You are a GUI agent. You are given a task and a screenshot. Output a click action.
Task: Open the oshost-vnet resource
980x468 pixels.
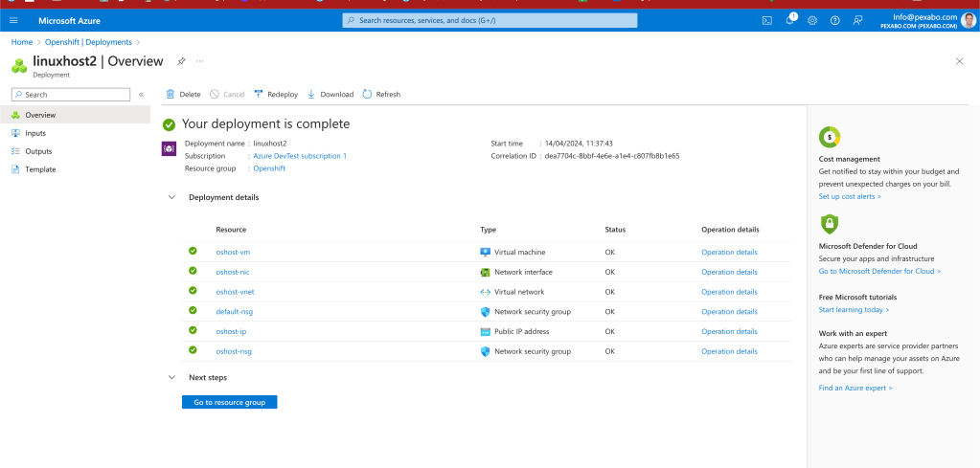click(235, 291)
